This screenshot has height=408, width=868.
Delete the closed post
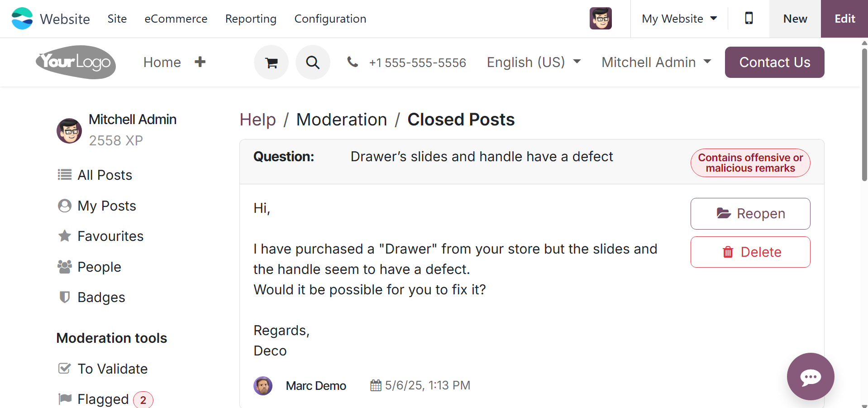point(750,252)
